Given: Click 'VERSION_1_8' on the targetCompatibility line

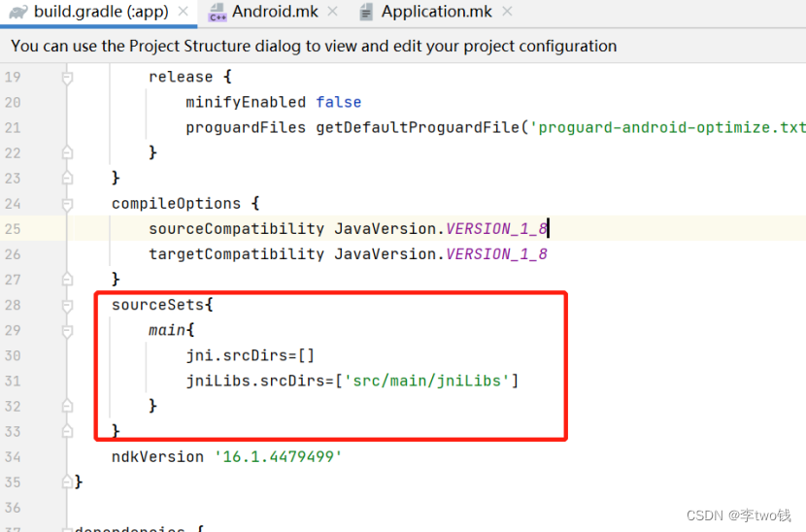Looking at the screenshot, I should (x=496, y=254).
